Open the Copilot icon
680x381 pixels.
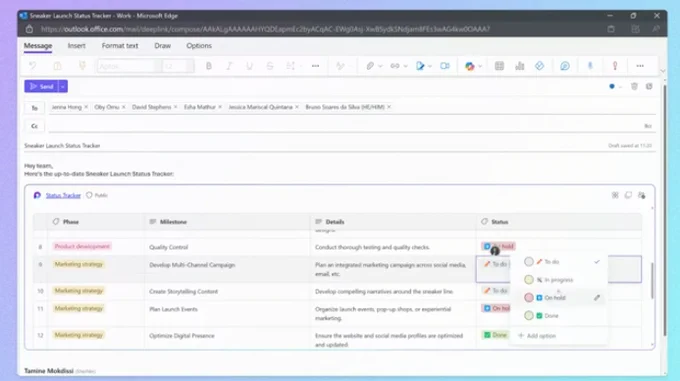tap(470, 66)
